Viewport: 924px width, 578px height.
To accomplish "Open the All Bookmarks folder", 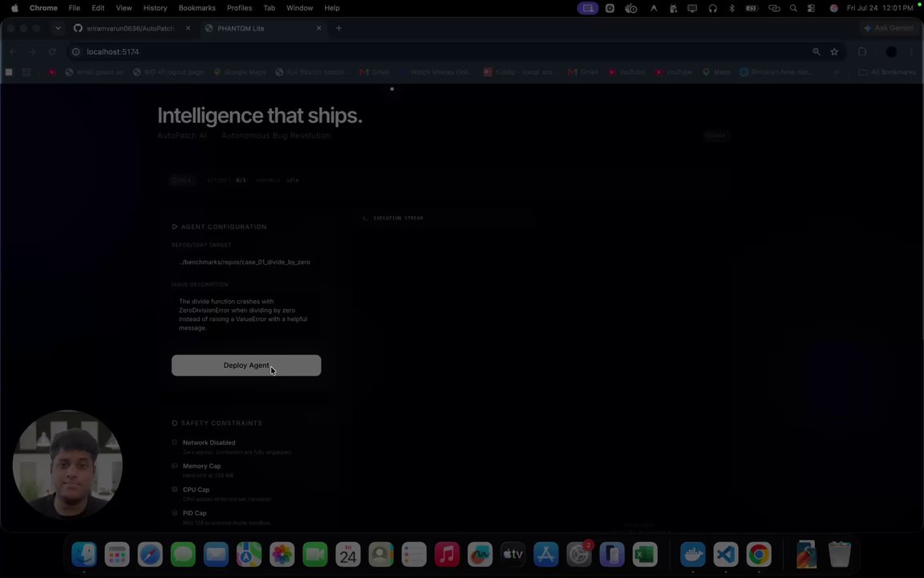I will (887, 72).
